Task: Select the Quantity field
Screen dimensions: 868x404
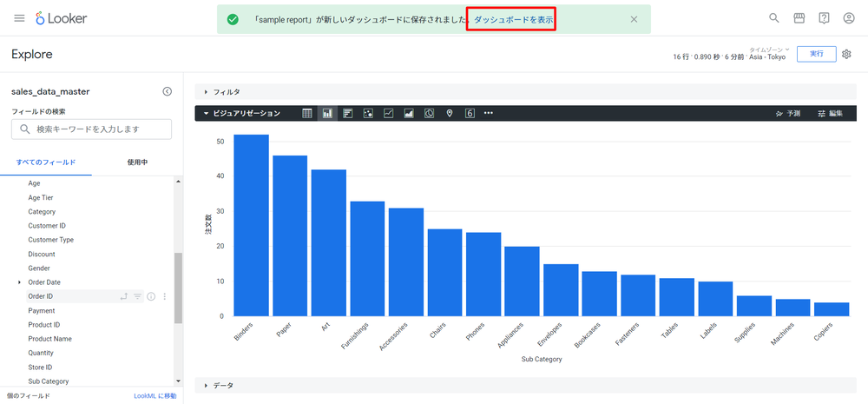Action: coord(41,353)
